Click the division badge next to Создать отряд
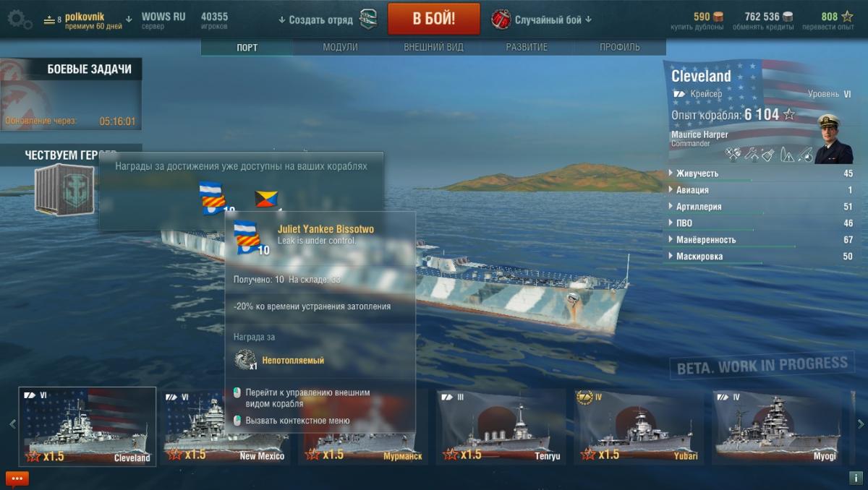 click(367, 20)
